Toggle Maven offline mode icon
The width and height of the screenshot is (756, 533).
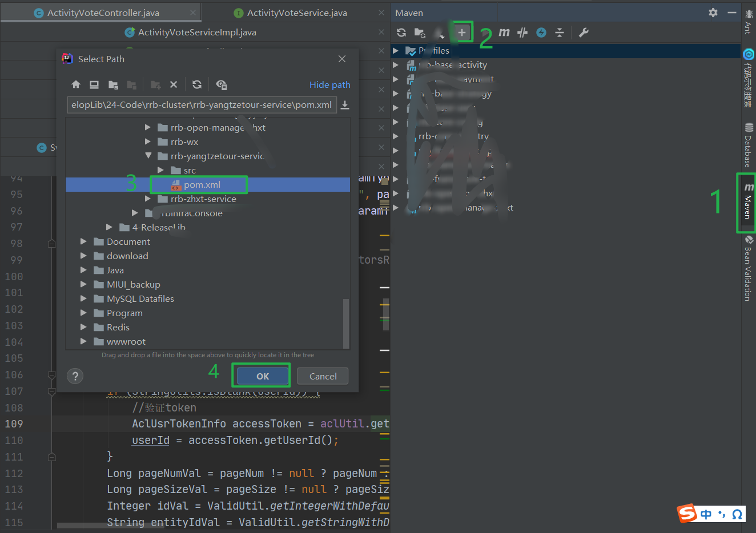tap(541, 33)
